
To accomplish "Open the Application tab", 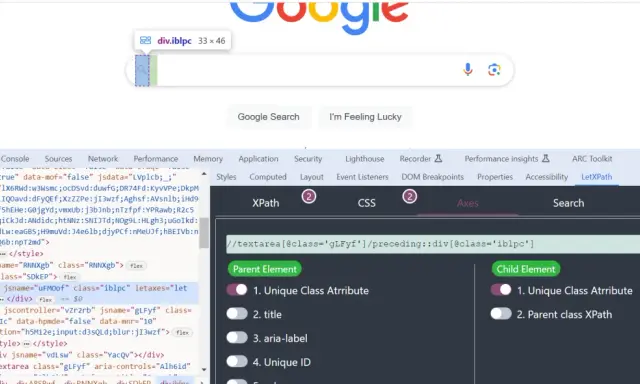I will (x=258, y=159).
